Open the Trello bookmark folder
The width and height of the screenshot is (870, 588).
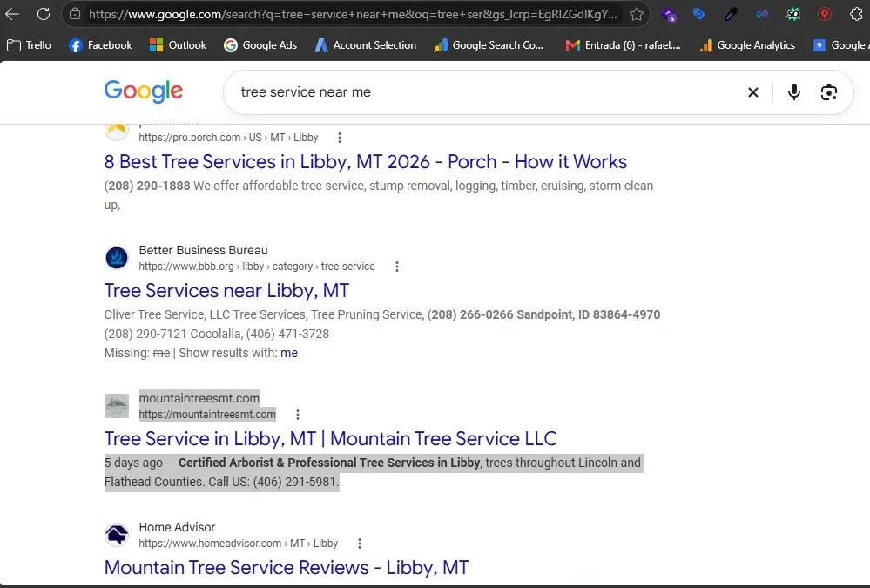point(29,45)
